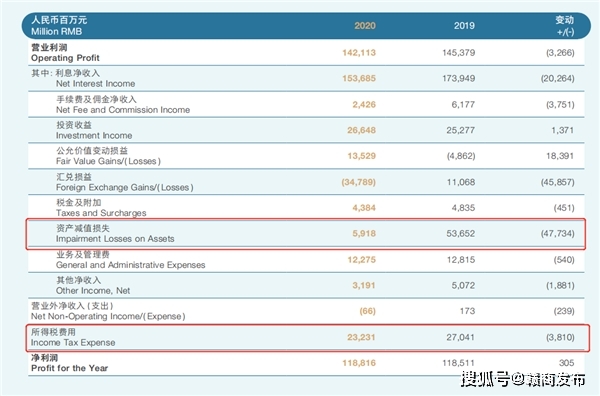Viewport: 600px width, 396px height.
Task: Select General and Administrative Expenses label
Action: point(130,265)
